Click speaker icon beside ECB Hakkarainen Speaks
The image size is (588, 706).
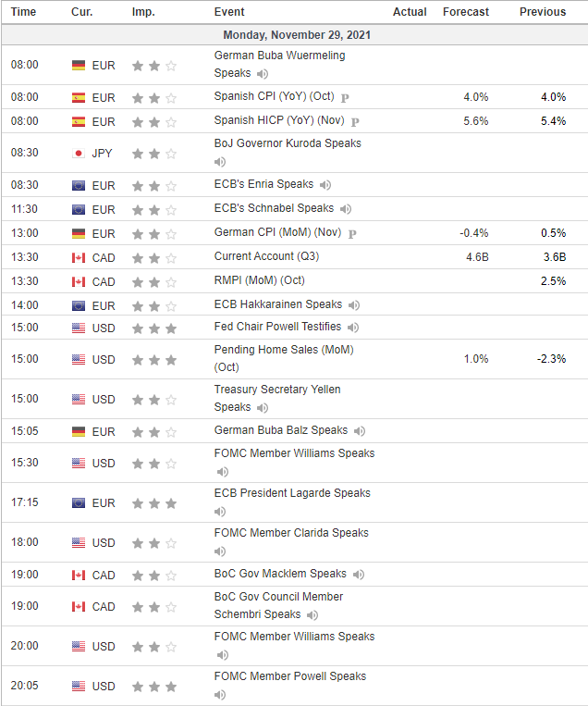354,305
